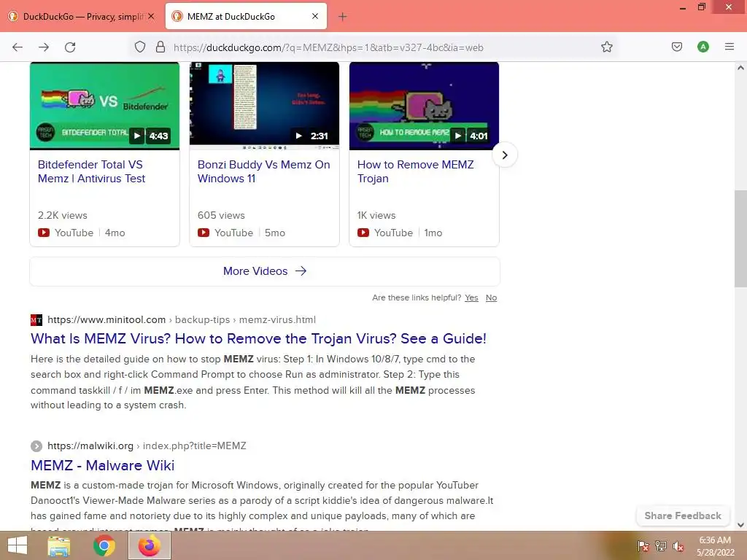Answer Yes to links helpful question
747x560 pixels.
point(471,297)
